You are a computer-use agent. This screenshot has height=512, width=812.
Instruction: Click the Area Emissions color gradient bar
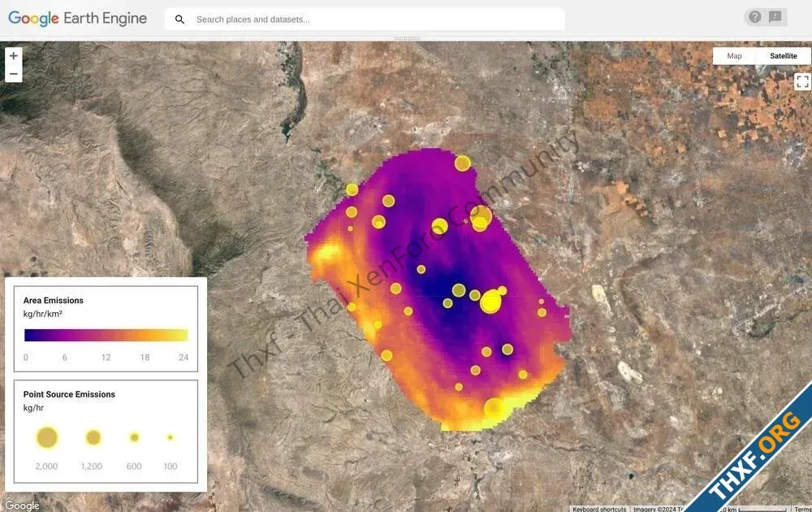point(106,335)
